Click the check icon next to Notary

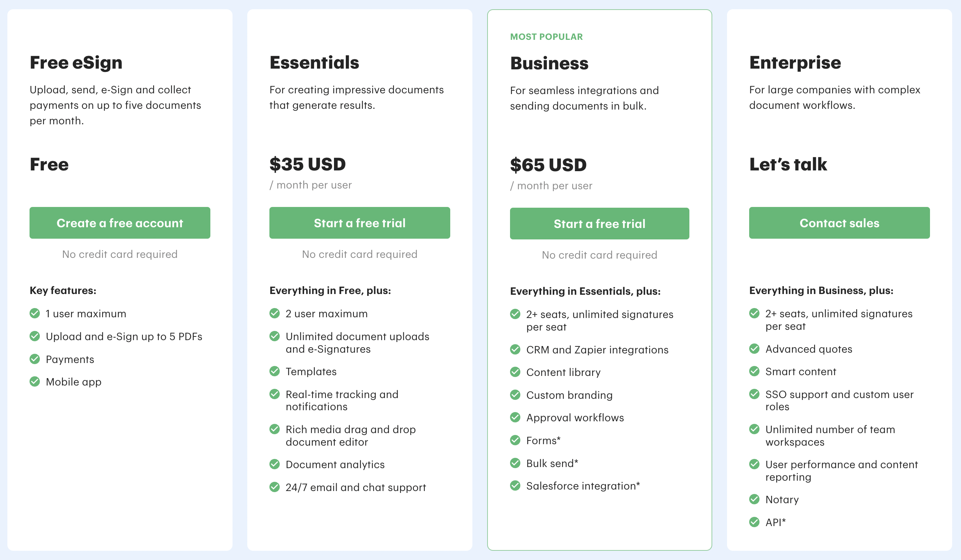pos(754,499)
